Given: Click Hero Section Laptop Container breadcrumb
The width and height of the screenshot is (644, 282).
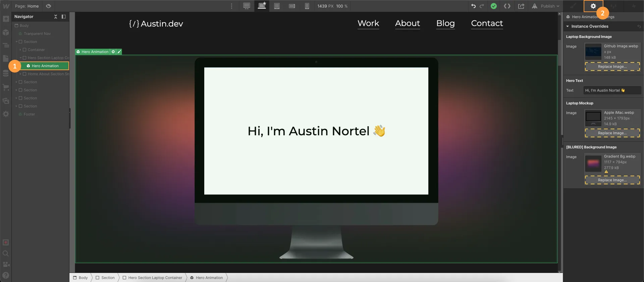Looking at the screenshot, I should (155, 278).
